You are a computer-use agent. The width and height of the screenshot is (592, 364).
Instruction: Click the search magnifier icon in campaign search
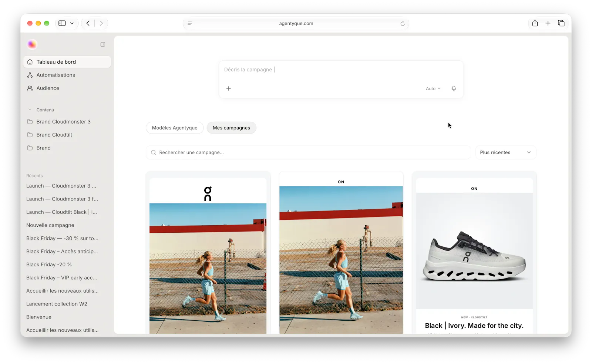154,152
